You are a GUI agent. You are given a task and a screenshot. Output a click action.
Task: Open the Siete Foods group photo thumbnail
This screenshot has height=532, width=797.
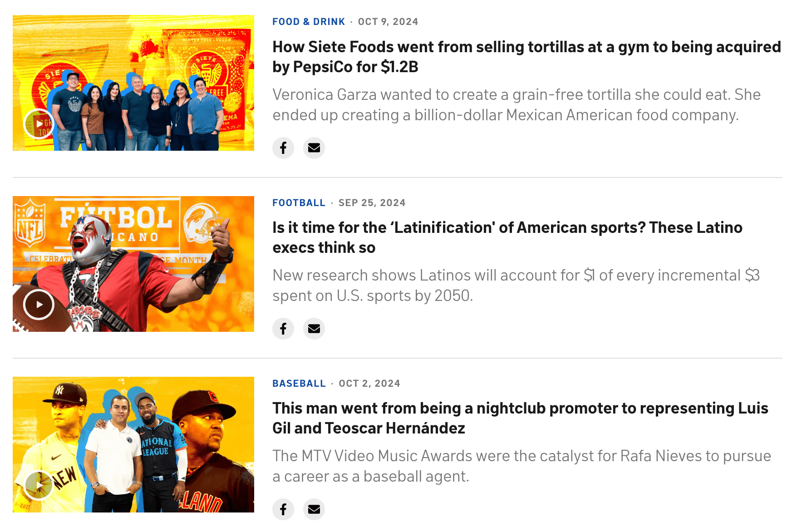click(133, 83)
